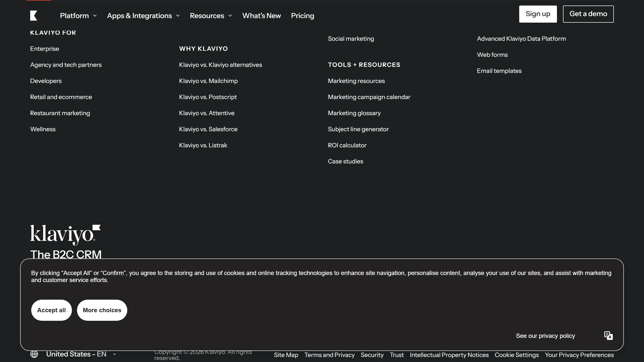Click the Klaviyo flag logo in the header

34,16
